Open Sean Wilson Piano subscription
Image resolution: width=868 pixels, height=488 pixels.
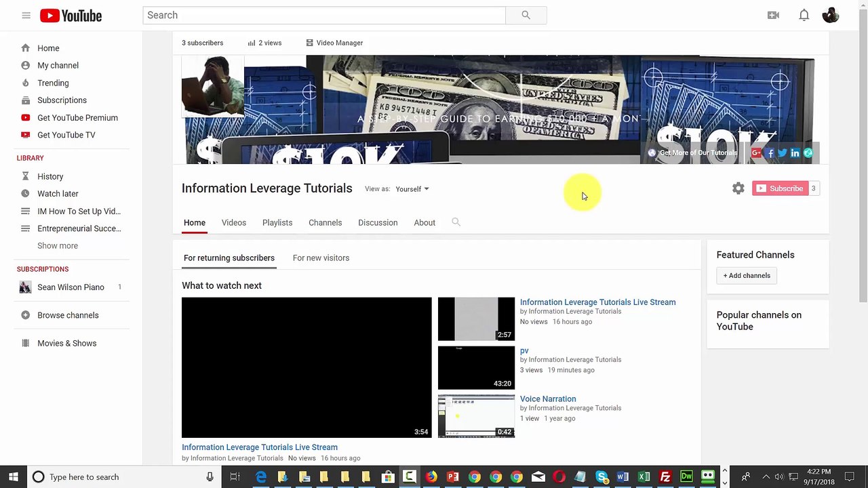pos(71,287)
